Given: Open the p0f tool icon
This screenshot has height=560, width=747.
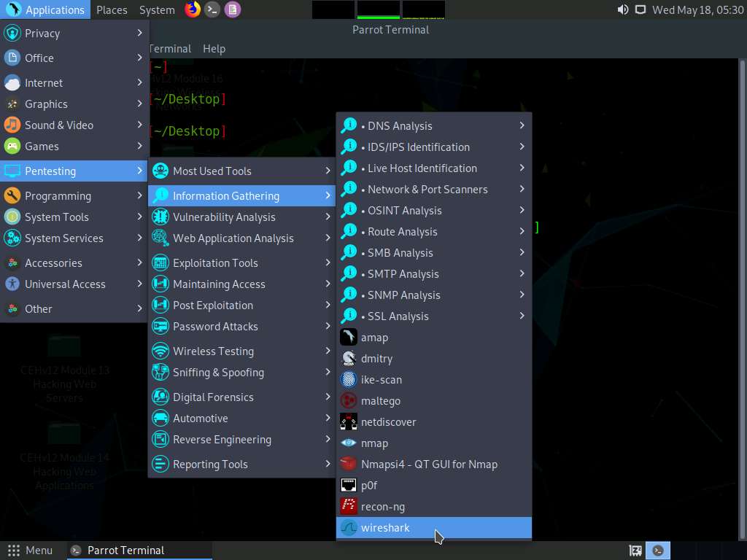Looking at the screenshot, I should point(349,486).
